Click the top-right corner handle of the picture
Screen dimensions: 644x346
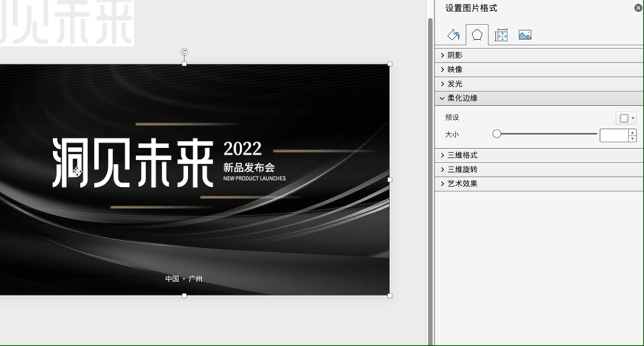point(390,64)
